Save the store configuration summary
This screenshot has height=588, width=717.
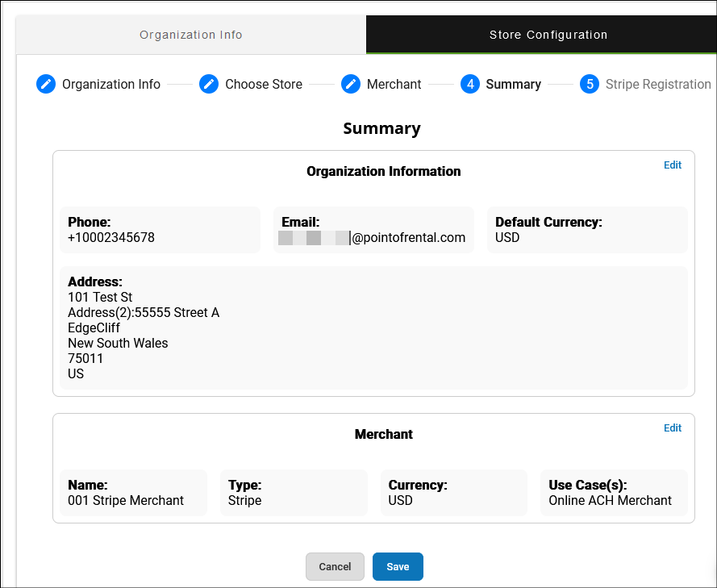pos(398,566)
